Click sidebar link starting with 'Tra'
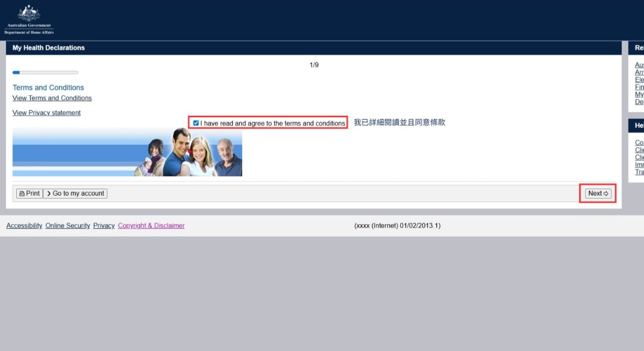 [x=640, y=172]
